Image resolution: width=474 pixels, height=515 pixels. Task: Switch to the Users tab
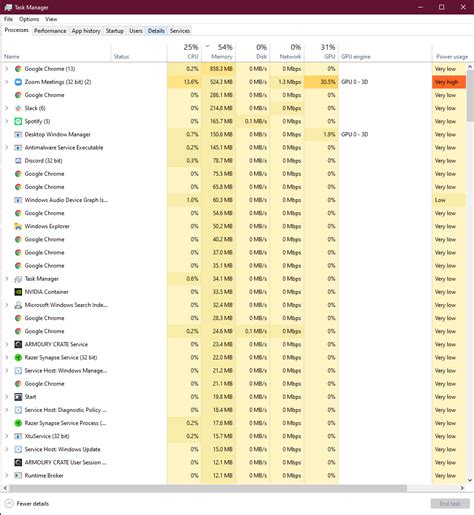tap(136, 31)
